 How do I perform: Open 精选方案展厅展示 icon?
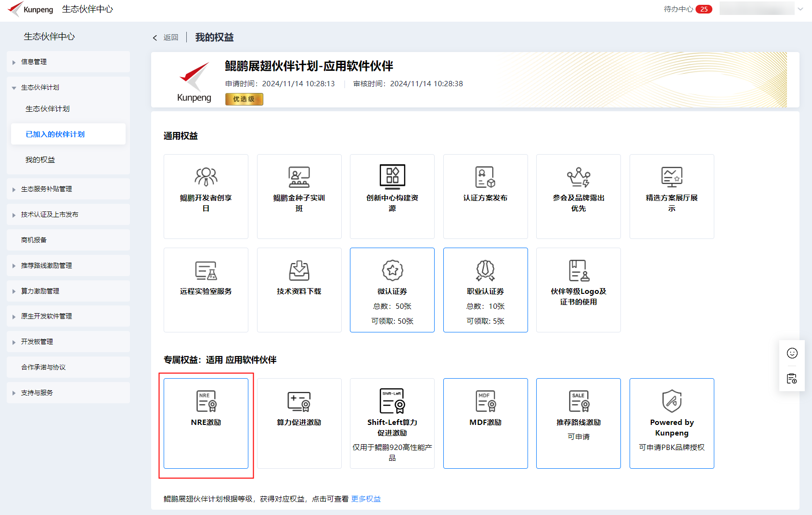pyautogui.click(x=671, y=177)
